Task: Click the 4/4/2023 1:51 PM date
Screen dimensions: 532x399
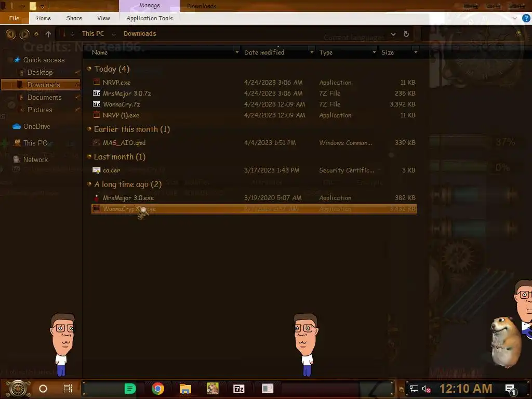Action: (270, 142)
